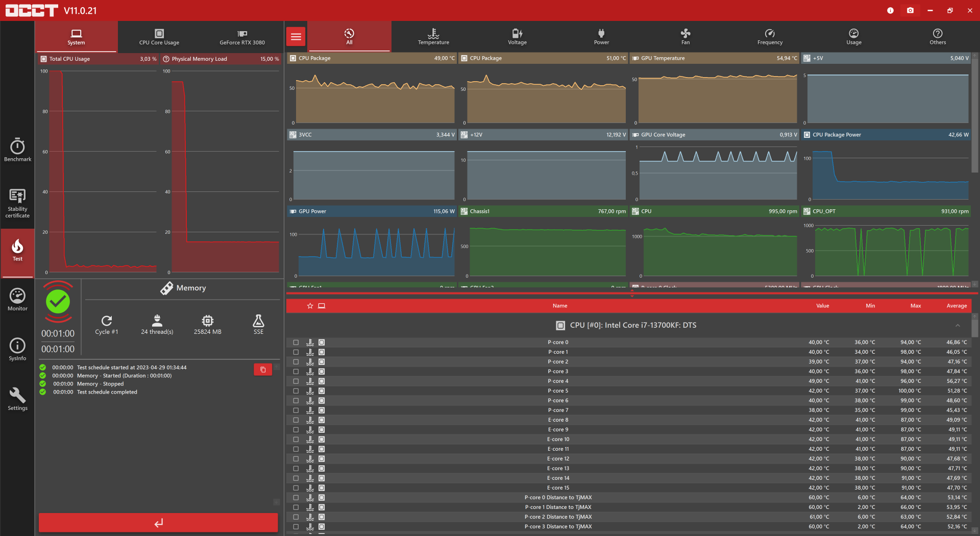This screenshot has height=536, width=980.
Task: Click the red return button below the log
Action: click(x=158, y=523)
